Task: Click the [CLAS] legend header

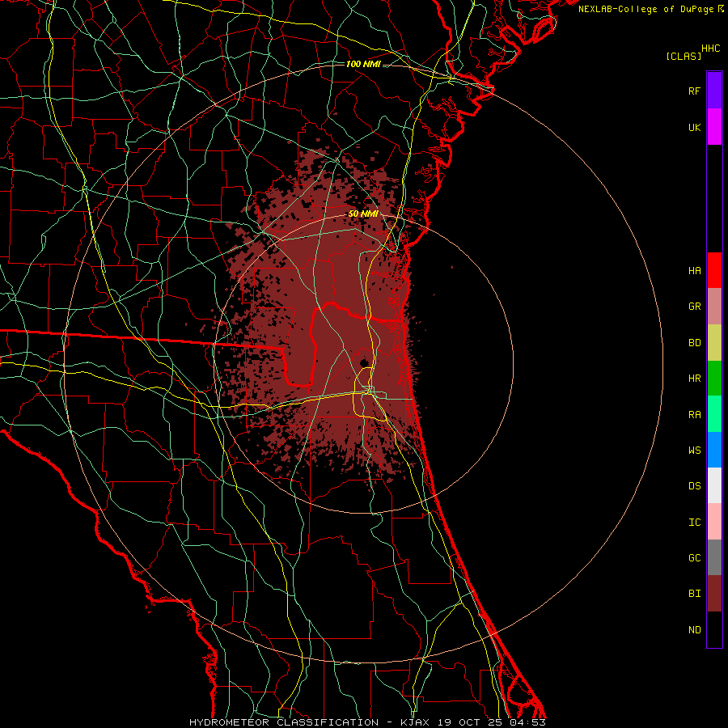Action: coord(684,56)
